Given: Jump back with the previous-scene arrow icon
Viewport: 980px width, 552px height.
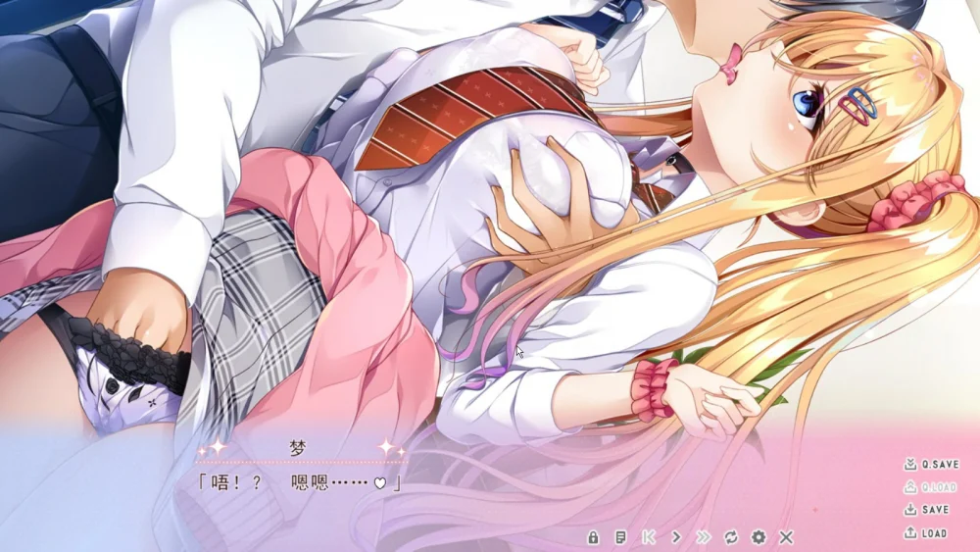Looking at the screenshot, I should click(x=648, y=537).
